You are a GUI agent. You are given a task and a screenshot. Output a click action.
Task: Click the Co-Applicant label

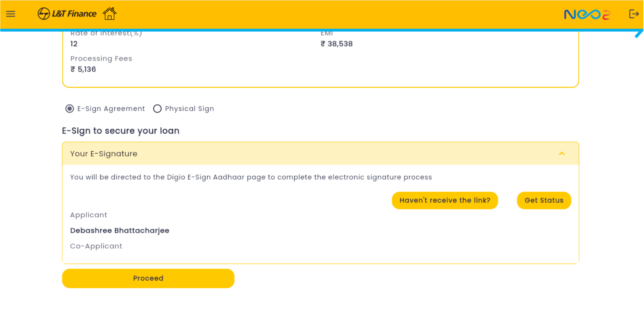point(96,246)
